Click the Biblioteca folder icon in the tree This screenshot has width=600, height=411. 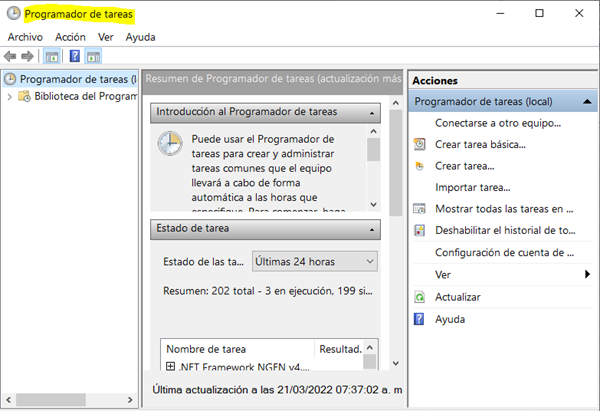click(x=24, y=96)
